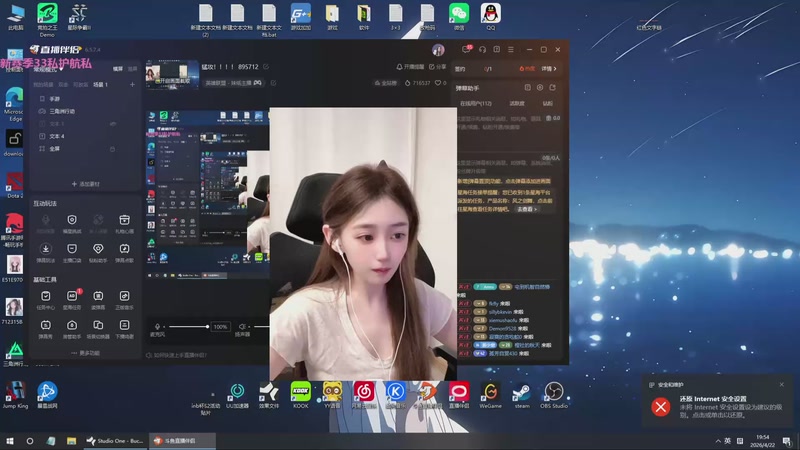
Task: Close the Internet security notification
Action: point(782,385)
